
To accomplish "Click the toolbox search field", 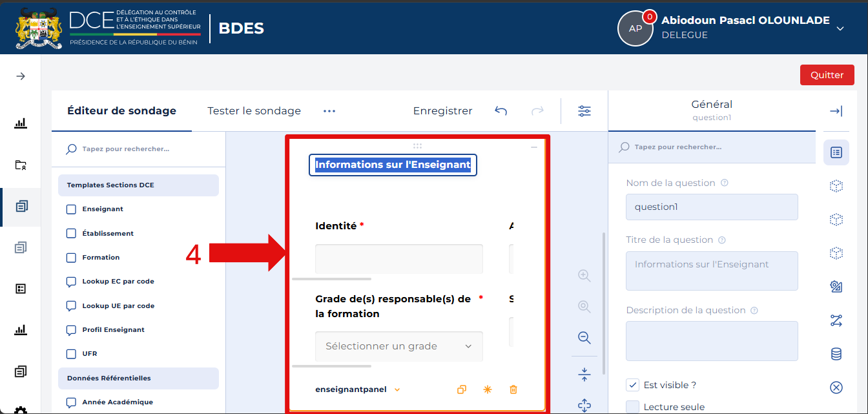I will click(138, 149).
